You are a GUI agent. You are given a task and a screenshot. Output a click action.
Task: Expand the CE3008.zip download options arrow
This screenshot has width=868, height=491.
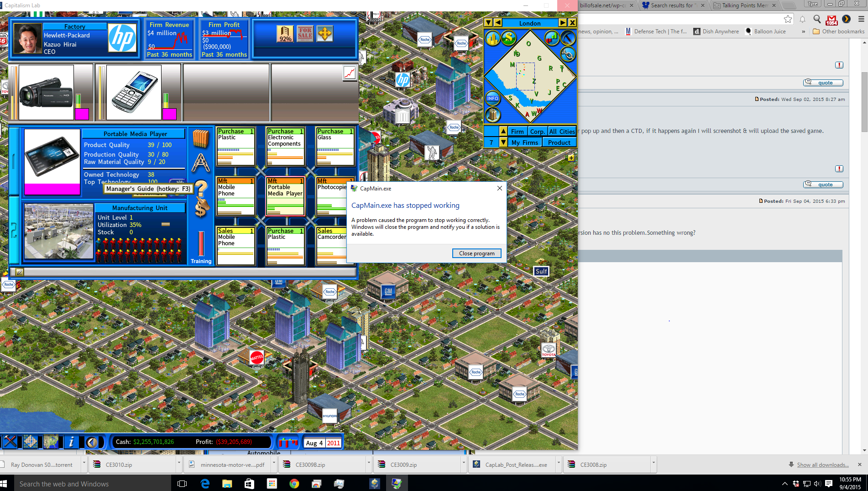654,465
